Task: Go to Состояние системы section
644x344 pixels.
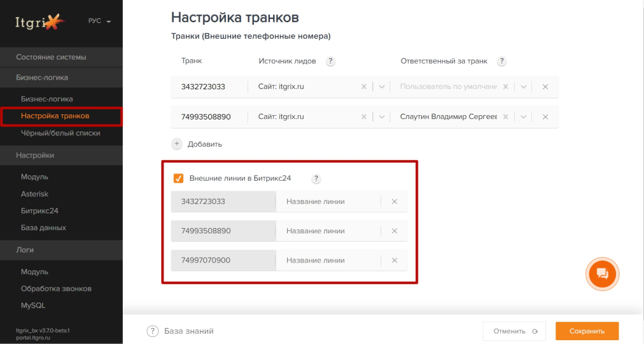Action: pyautogui.click(x=51, y=57)
